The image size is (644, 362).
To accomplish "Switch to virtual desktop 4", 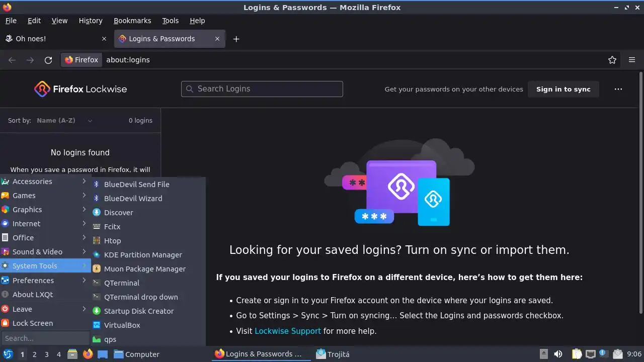I will pyautogui.click(x=58, y=354).
